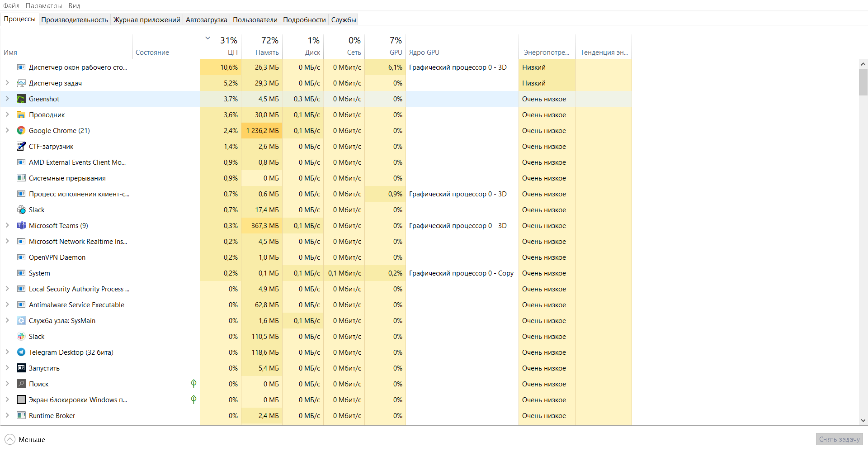The width and height of the screenshot is (868, 452).
Task: Click the Greenshot app icon
Action: point(21,99)
